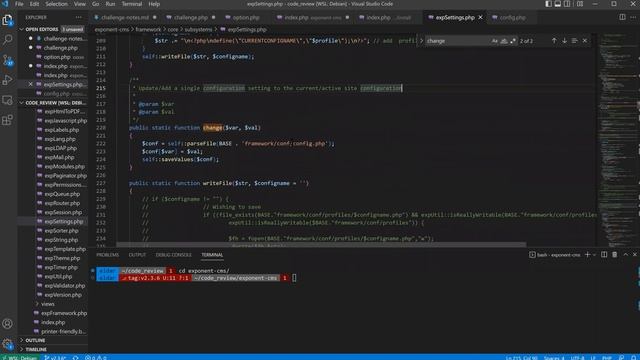
Task: Close the expSettings.php editor tab
Action: click(x=480, y=18)
